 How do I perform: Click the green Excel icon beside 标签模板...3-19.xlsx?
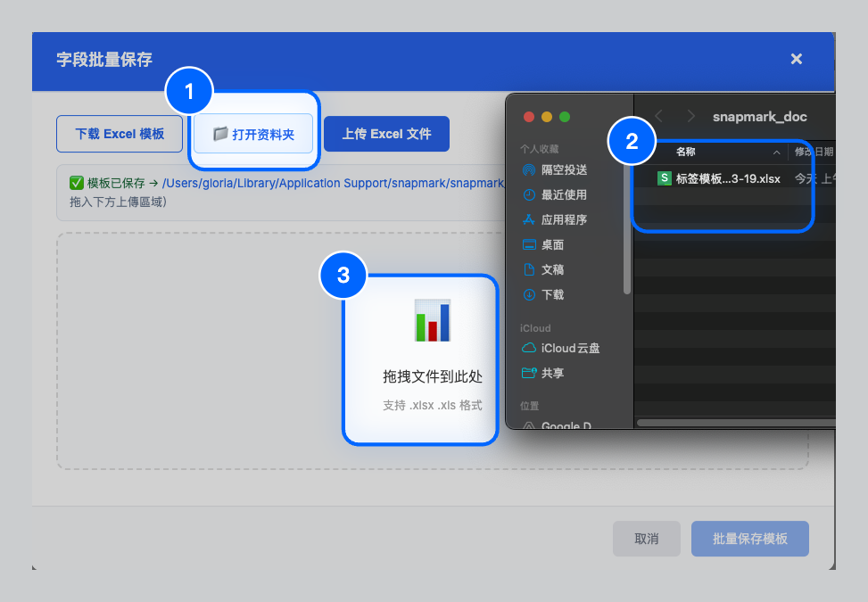(664, 178)
